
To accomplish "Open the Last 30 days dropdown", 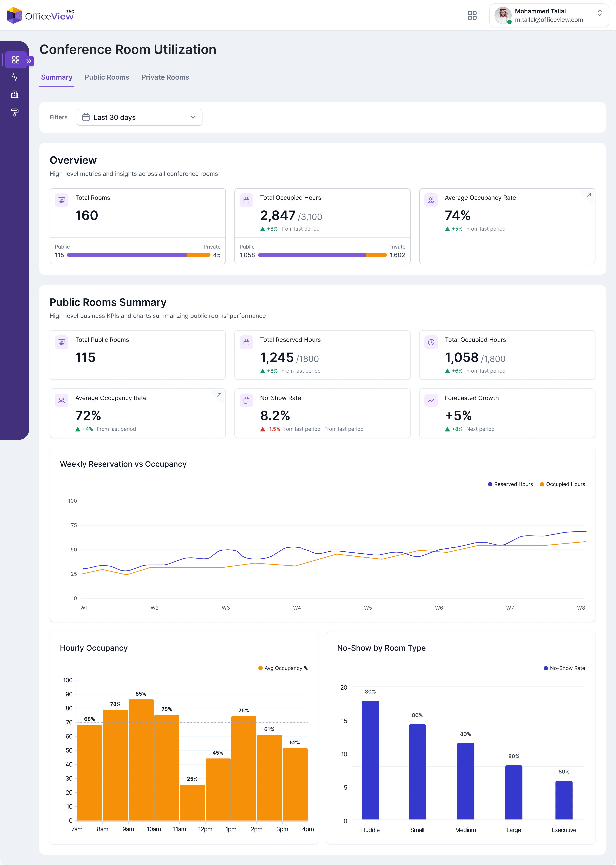I will click(x=139, y=117).
